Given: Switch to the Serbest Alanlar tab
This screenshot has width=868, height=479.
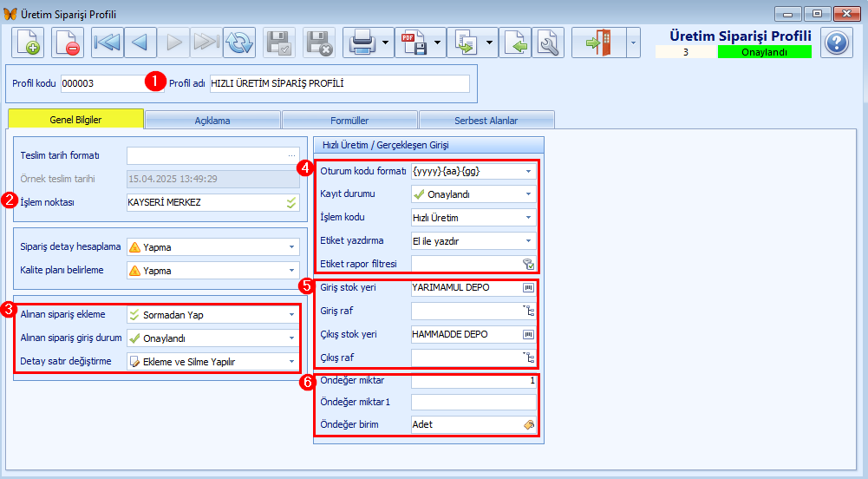Looking at the screenshot, I should point(486,120).
